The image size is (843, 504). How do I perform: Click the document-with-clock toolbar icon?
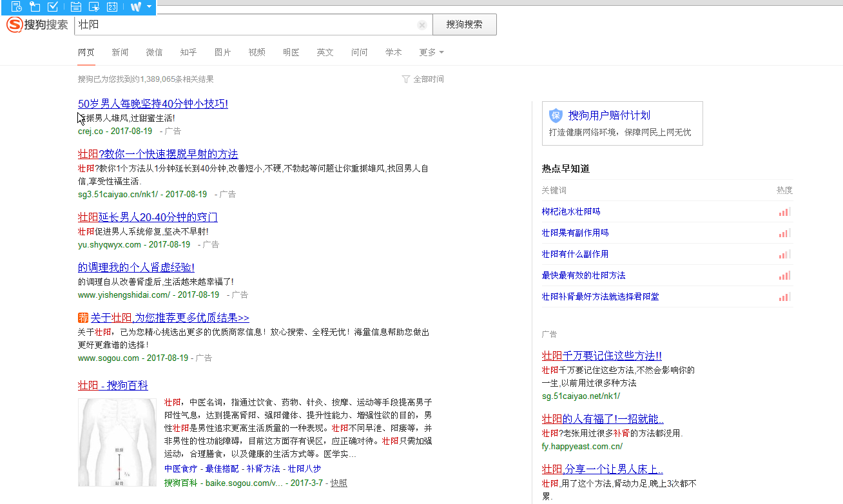[x=17, y=6]
